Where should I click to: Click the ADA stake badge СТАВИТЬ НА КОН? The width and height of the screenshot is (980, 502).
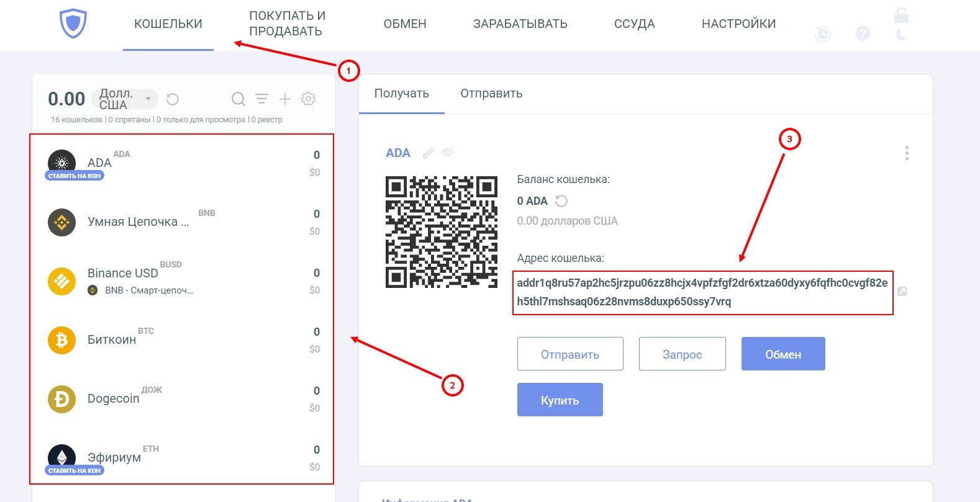tap(75, 176)
